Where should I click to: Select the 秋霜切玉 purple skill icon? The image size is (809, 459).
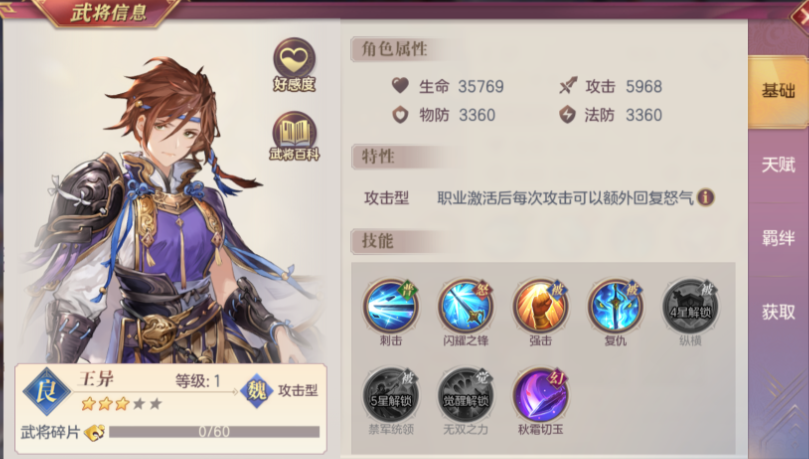[540, 395]
